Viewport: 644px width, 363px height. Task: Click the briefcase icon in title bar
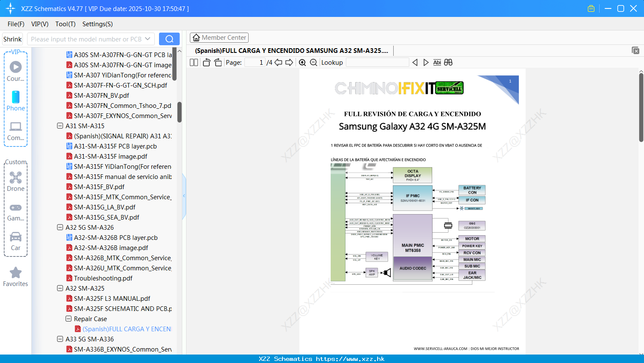[591, 8]
